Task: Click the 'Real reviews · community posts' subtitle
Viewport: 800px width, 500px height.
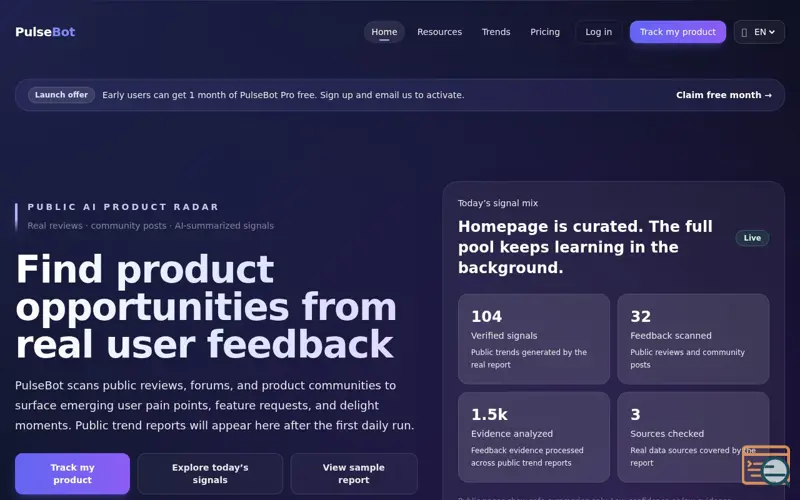Action: tap(151, 226)
